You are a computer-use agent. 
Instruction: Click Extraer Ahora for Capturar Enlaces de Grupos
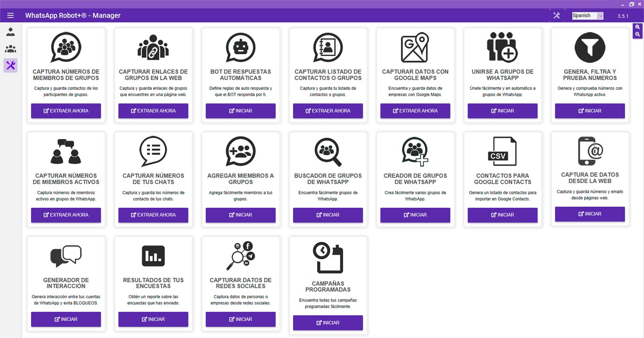[x=153, y=111]
